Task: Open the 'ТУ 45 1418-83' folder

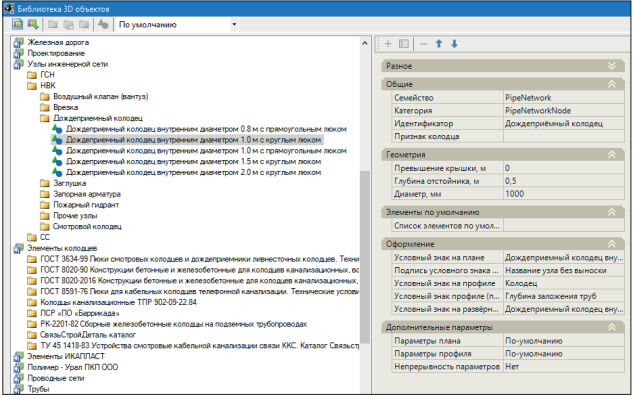Action: pos(199,346)
